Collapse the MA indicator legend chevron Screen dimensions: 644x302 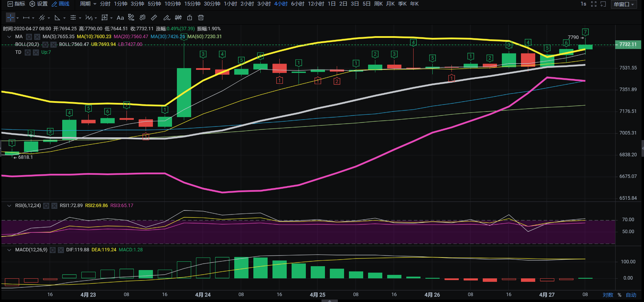[9, 36]
